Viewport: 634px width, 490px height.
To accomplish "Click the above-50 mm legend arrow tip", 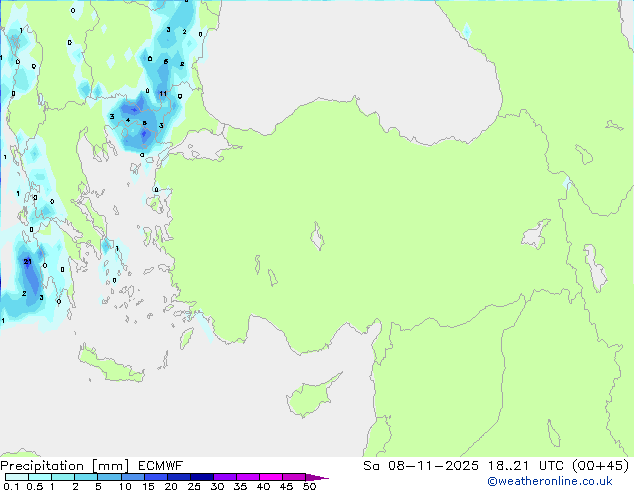I will pyautogui.click(x=317, y=477).
